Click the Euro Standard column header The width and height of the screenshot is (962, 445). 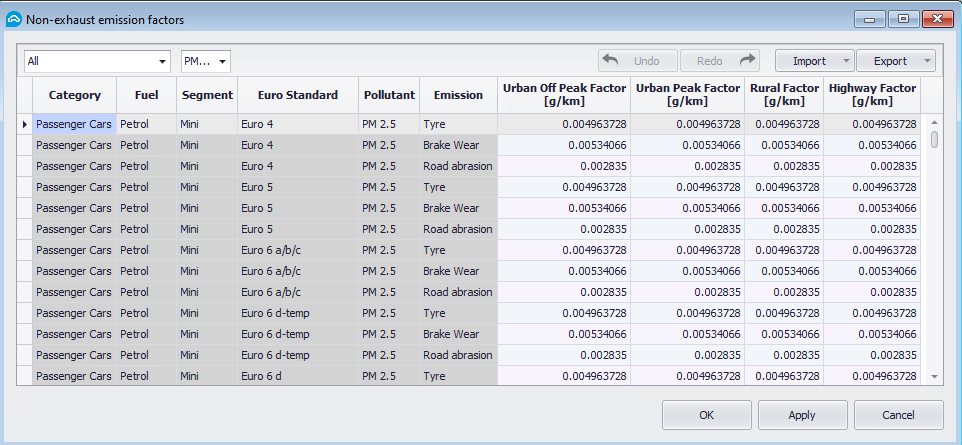pos(297,95)
